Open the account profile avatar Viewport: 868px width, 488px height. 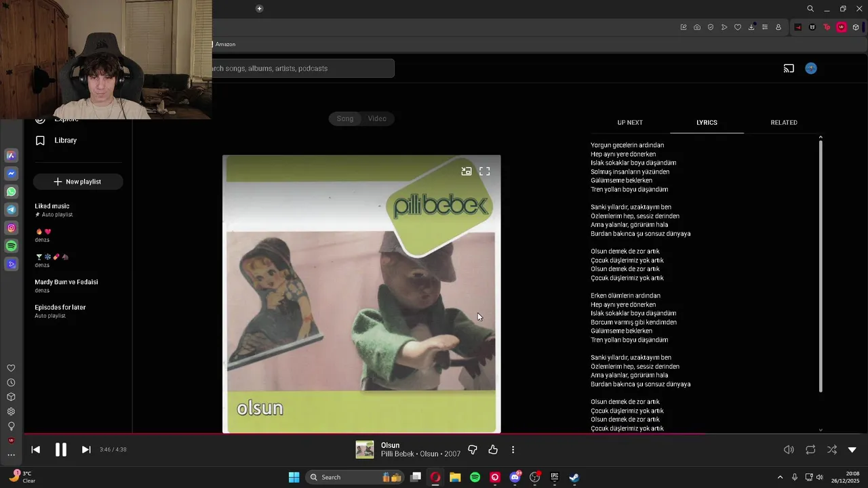(x=811, y=68)
